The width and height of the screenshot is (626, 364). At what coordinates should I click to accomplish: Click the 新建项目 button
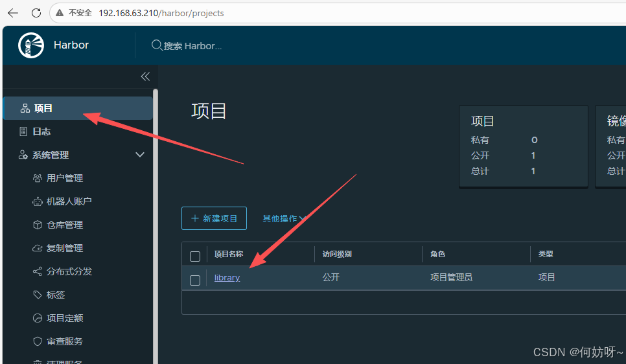[x=214, y=218]
